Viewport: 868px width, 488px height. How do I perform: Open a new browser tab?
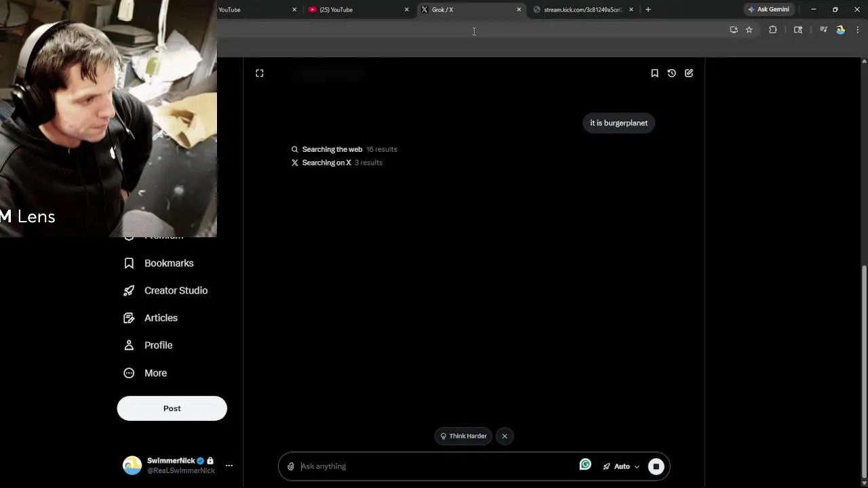[x=648, y=9]
